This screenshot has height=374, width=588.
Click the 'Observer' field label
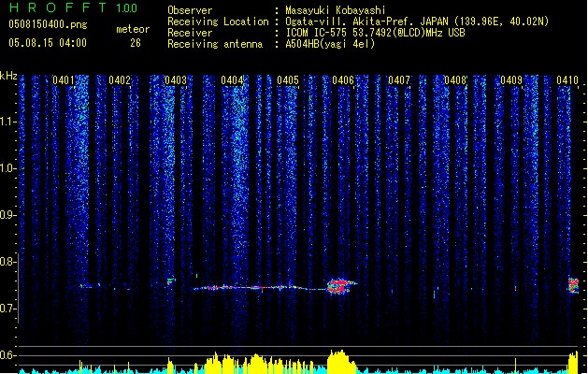click(x=190, y=10)
